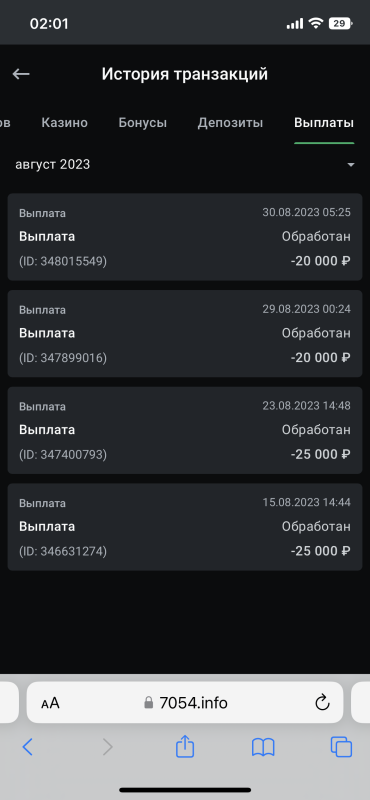370x800 pixels.
Task: Open the август 2023 period selector
Action: click(185, 165)
